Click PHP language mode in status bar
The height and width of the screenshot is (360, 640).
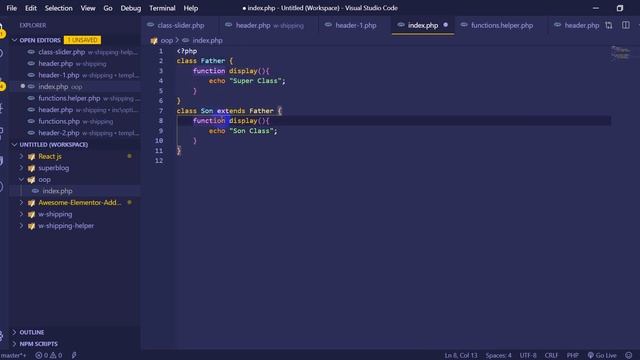click(x=573, y=355)
